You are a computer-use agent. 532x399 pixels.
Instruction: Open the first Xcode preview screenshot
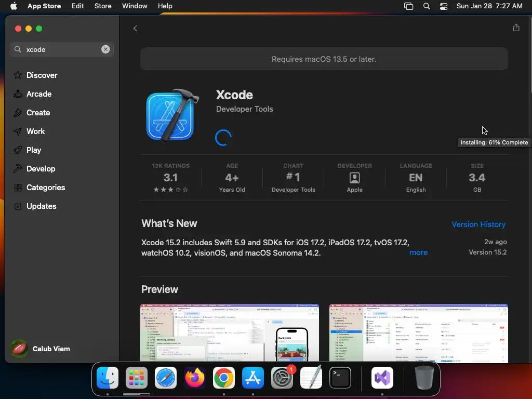230,333
